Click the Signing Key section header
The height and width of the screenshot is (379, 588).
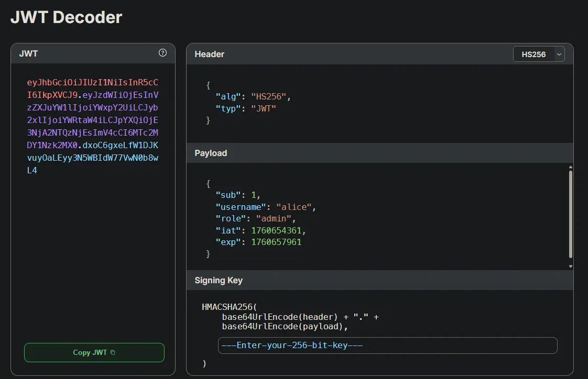point(219,280)
